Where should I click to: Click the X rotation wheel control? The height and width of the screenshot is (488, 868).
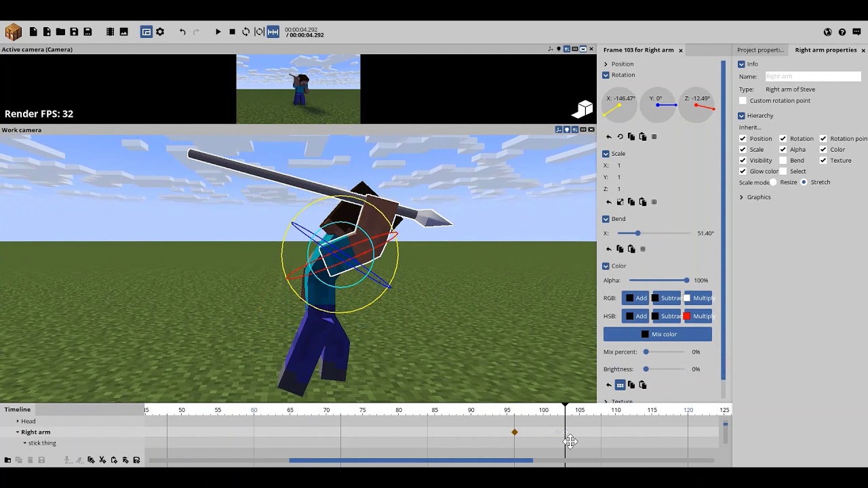tap(619, 105)
